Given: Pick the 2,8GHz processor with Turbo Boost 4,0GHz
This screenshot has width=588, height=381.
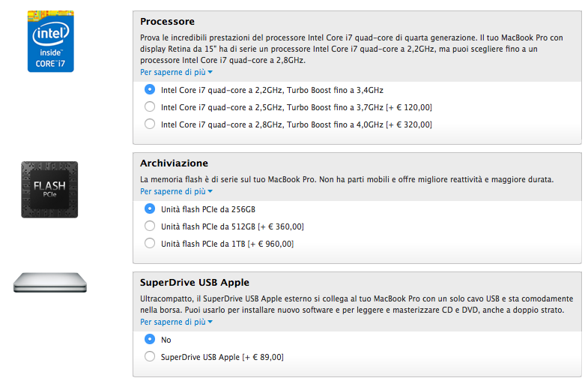Looking at the screenshot, I should tap(150, 124).
